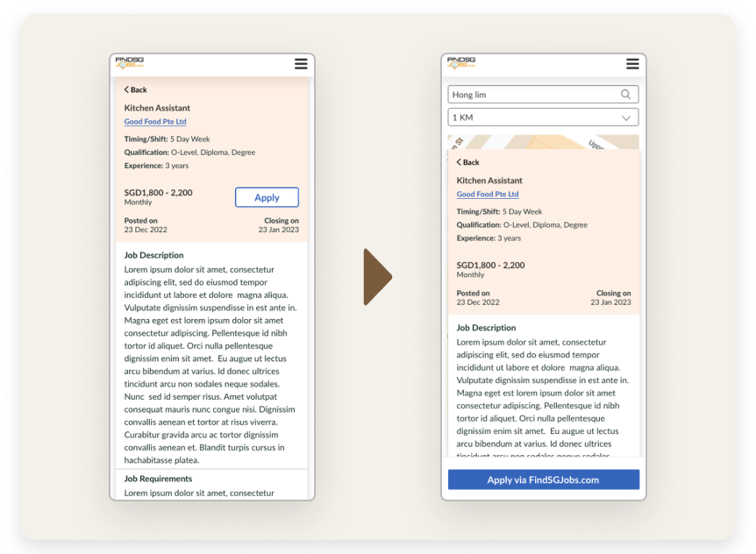Click search magnifier icon in Hong lim field
Viewport: 756px width, 554px height.
[625, 95]
